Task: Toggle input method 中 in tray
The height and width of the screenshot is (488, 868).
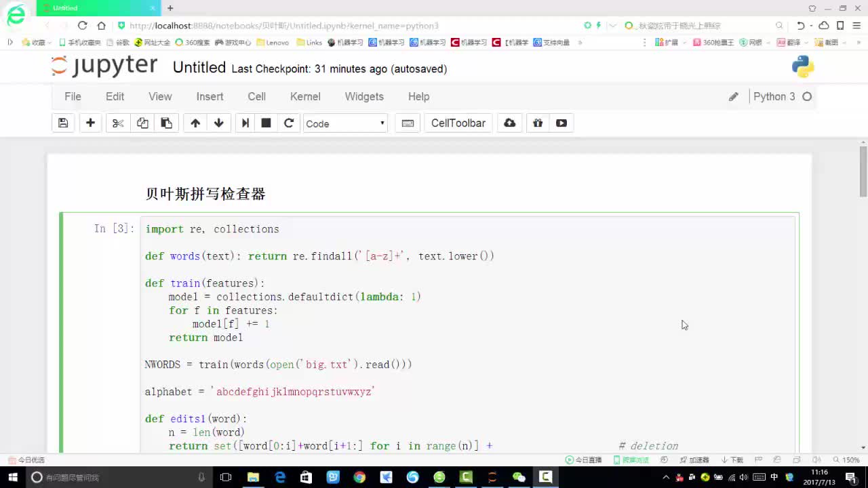Action: click(774, 477)
